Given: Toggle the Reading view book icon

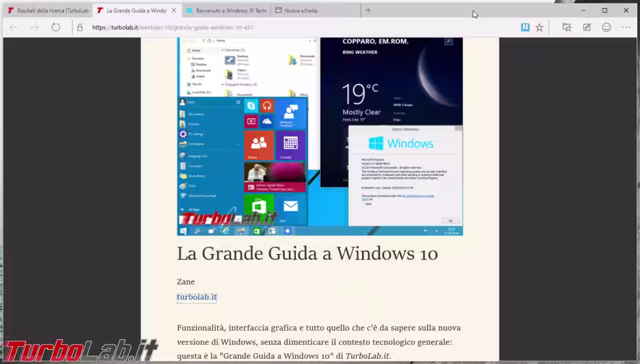Looking at the screenshot, I should 525,27.
